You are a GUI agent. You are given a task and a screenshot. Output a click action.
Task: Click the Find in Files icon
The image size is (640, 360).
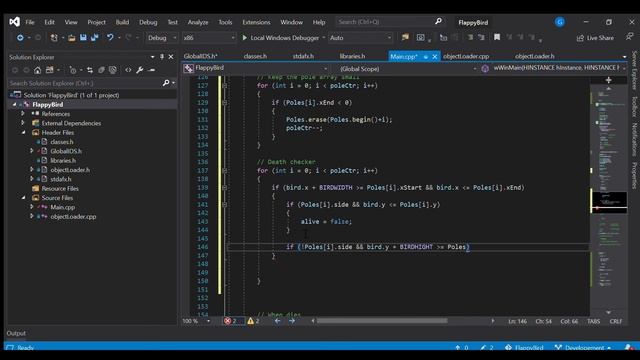pyautogui.click(x=405, y=38)
